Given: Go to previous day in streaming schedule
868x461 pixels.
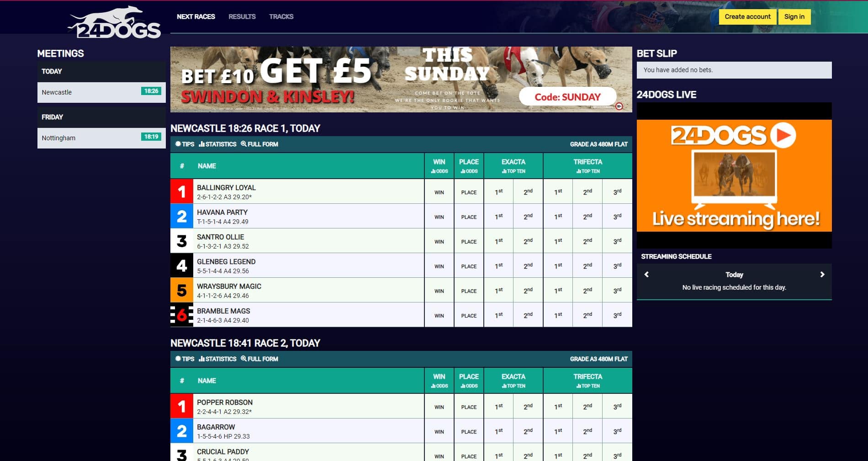Looking at the screenshot, I should pos(646,275).
